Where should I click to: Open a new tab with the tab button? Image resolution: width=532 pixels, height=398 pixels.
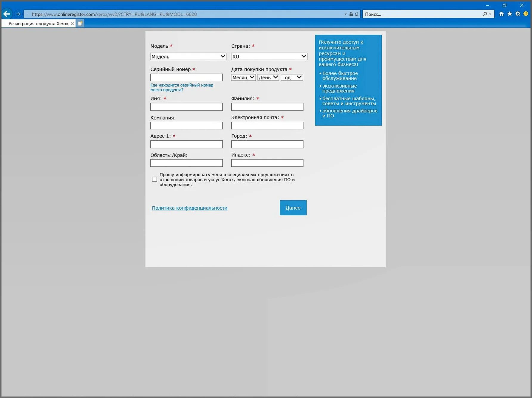tap(80, 24)
